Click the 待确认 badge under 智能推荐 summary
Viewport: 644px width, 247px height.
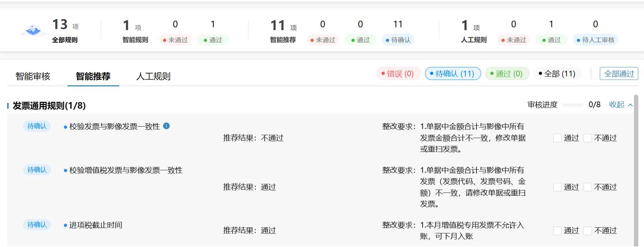(x=398, y=40)
